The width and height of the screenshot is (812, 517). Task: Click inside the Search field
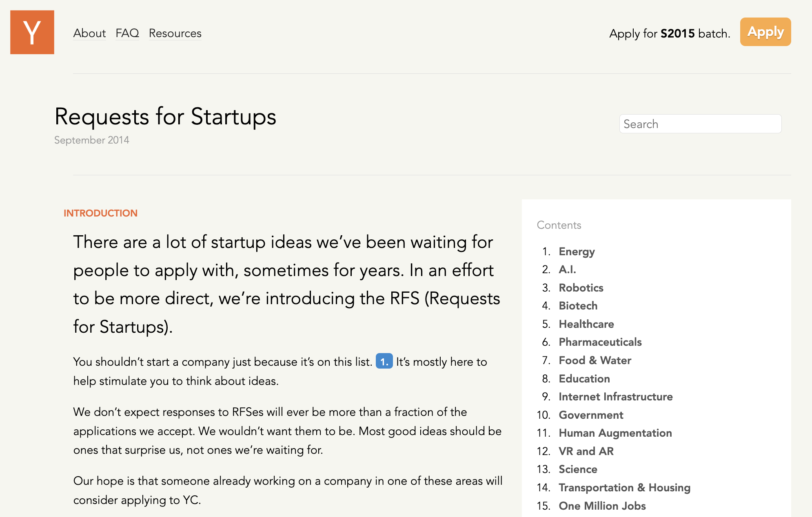click(x=700, y=124)
